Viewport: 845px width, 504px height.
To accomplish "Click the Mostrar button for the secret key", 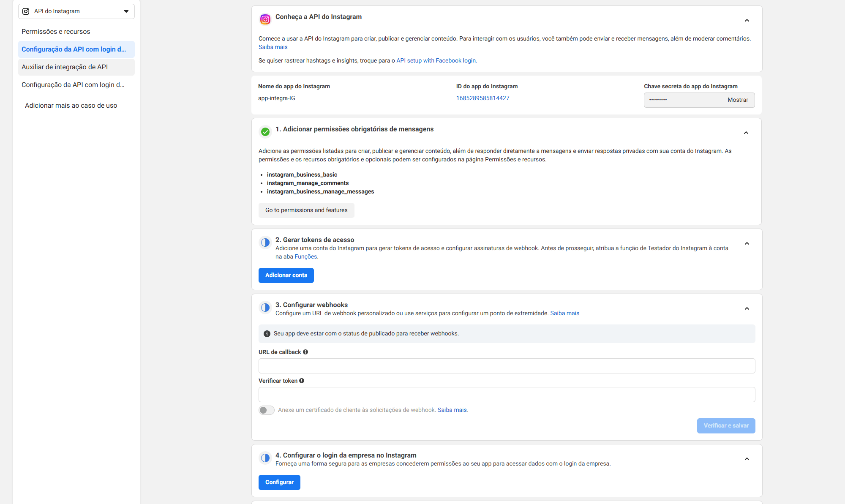I will (738, 100).
